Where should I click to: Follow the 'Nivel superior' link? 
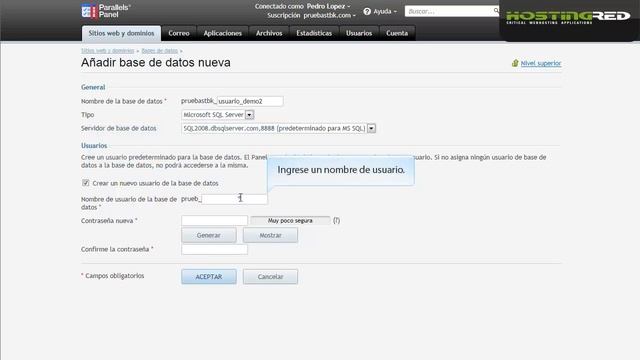point(541,63)
